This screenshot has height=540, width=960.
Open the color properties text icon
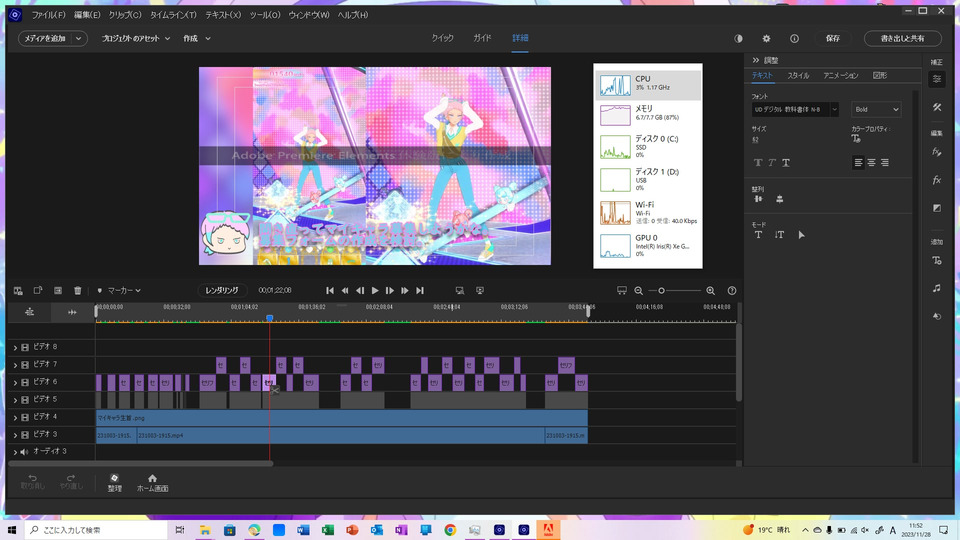coord(856,138)
